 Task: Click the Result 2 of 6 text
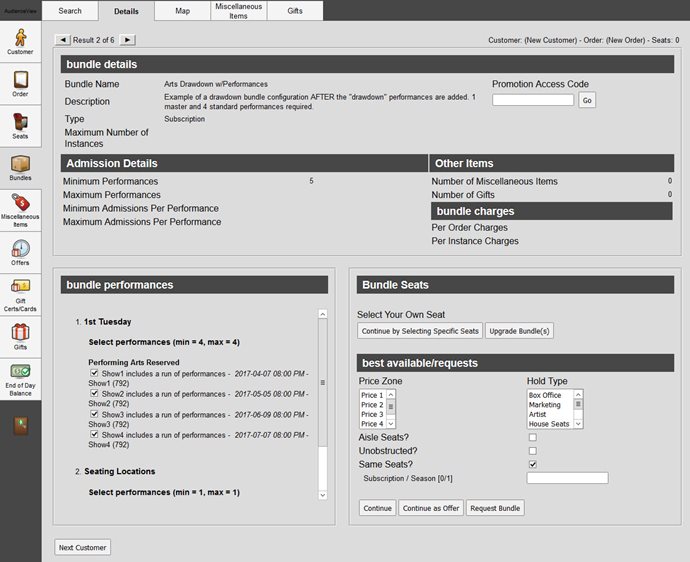[93, 40]
